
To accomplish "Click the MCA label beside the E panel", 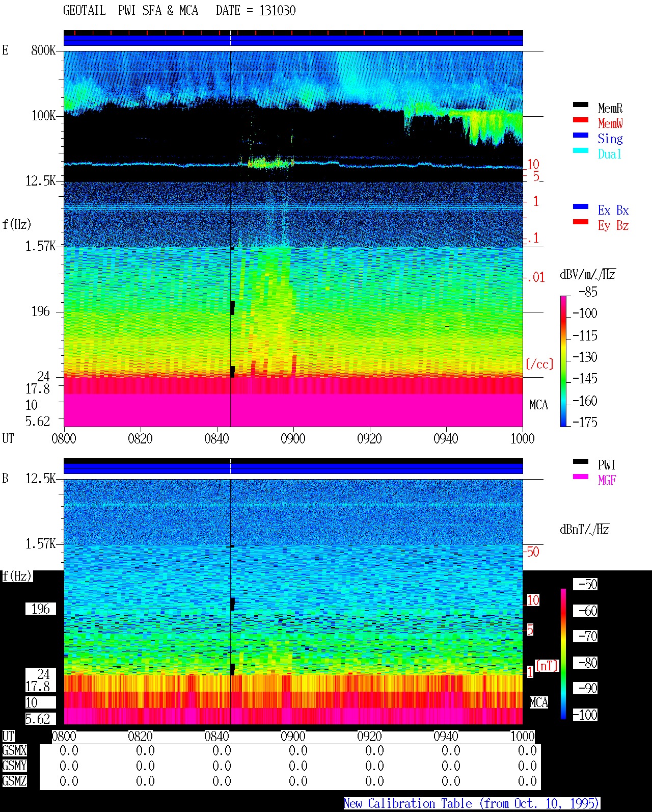I will click(x=539, y=405).
